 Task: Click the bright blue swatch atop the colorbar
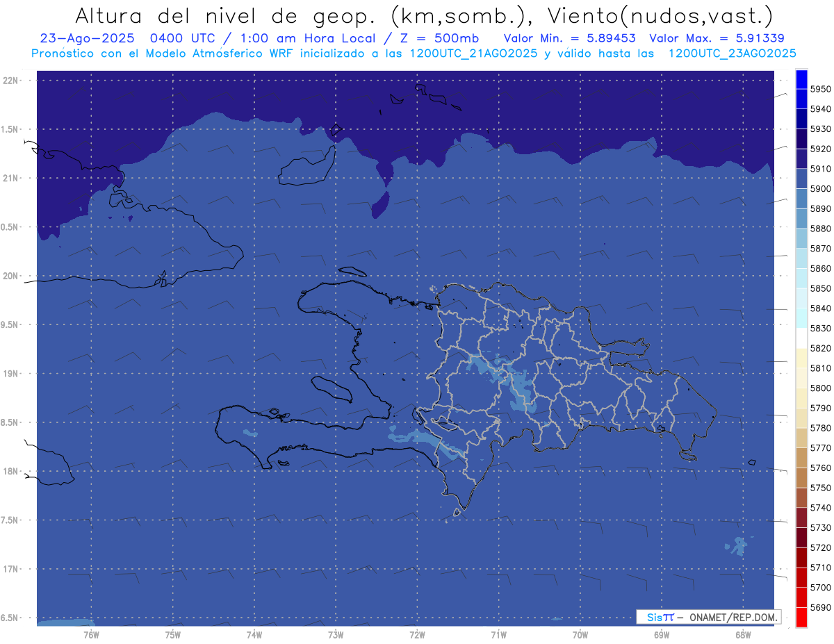(x=801, y=79)
